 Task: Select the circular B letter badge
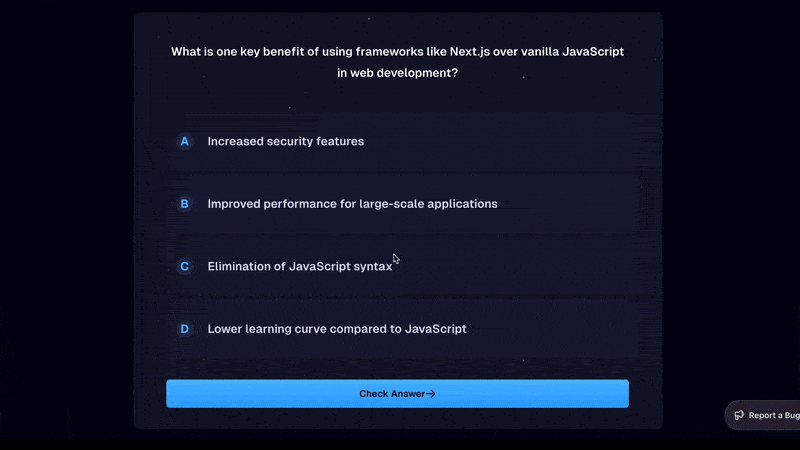coord(184,204)
